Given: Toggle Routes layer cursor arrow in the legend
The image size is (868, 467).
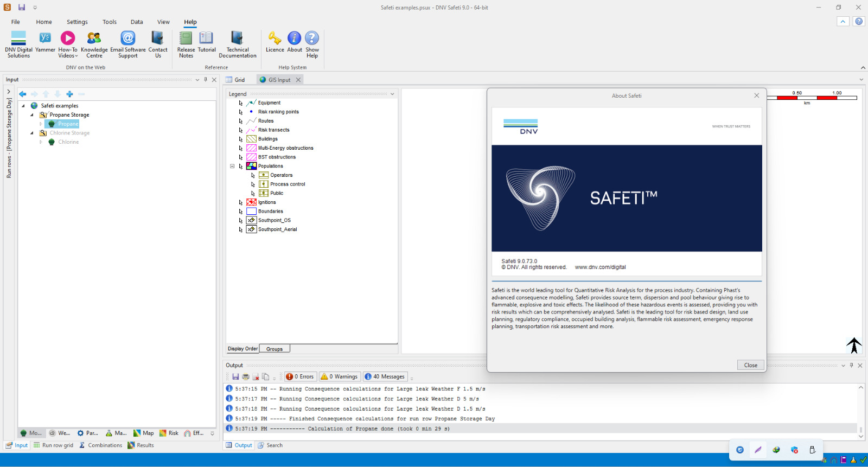Looking at the screenshot, I should pos(241,121).
